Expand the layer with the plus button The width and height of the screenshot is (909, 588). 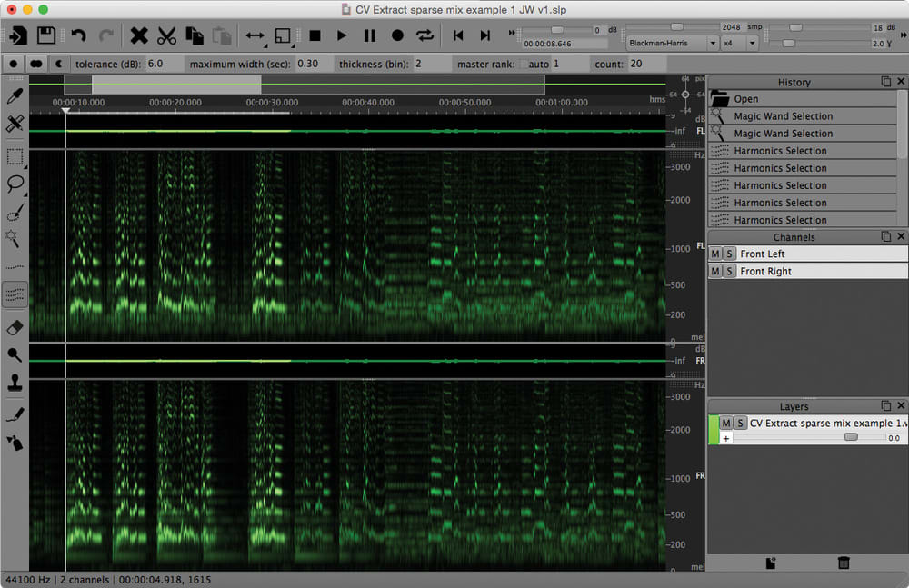click(725, 438)
